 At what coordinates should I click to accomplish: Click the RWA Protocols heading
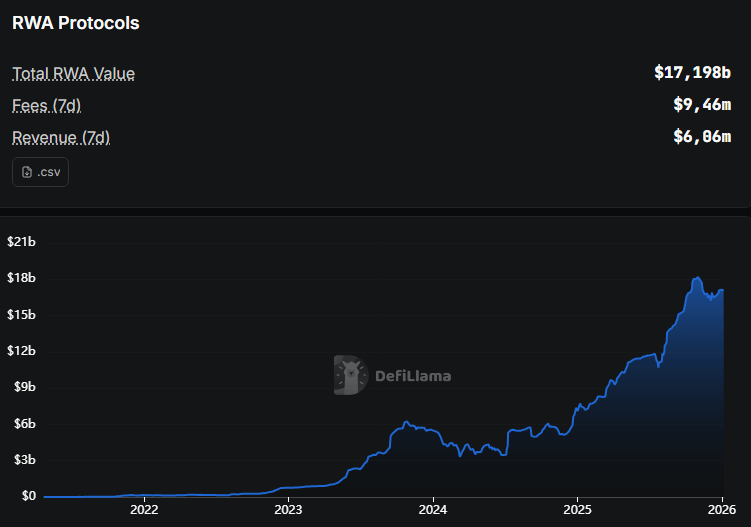click(76, 23)
